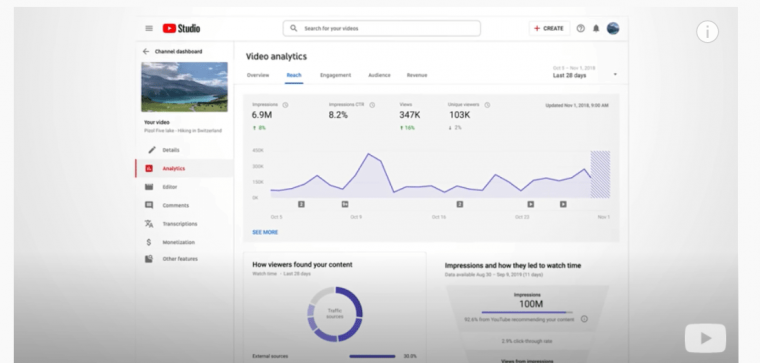760x363 pixels.
Task: Click the last video marker under the chart
Action: (x=563, y=205)
